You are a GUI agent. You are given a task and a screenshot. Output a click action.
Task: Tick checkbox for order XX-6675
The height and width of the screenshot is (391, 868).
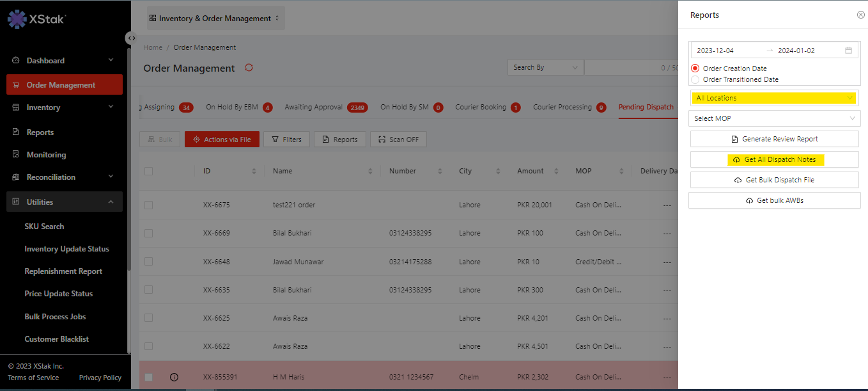(148, 205)
